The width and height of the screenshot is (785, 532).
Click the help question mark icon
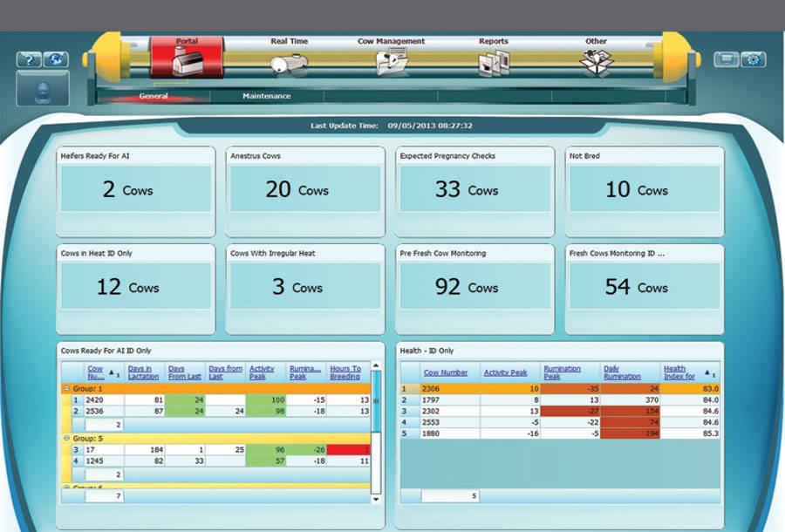(30, 60)
